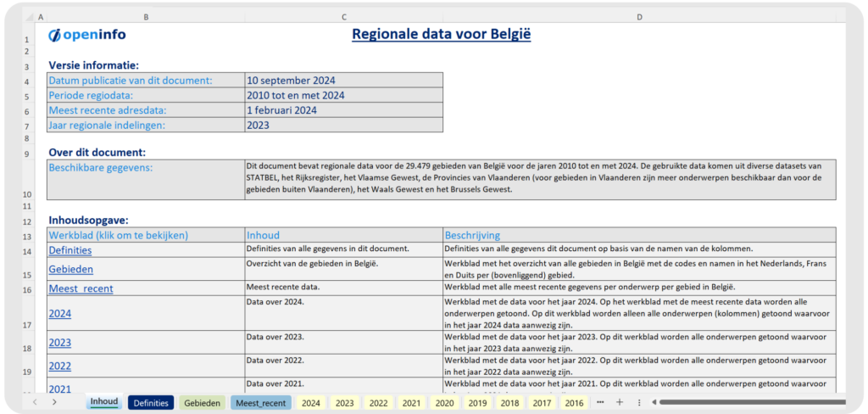Switch to the Definities sheet tab

(151, 403)
